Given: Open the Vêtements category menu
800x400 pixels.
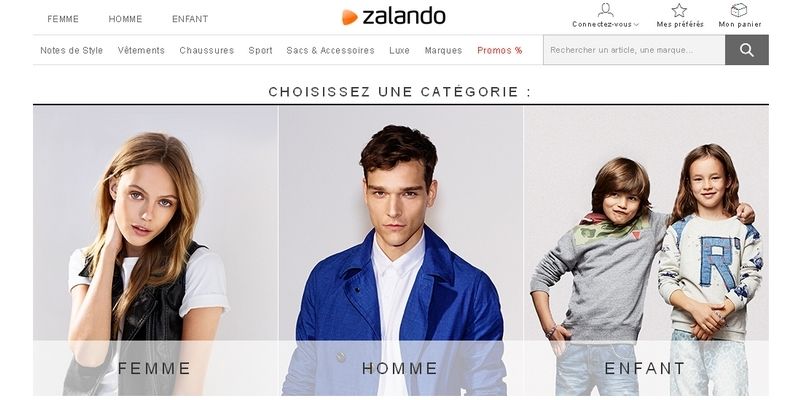Looking at the screenshot, I should (x=141, y=51).
